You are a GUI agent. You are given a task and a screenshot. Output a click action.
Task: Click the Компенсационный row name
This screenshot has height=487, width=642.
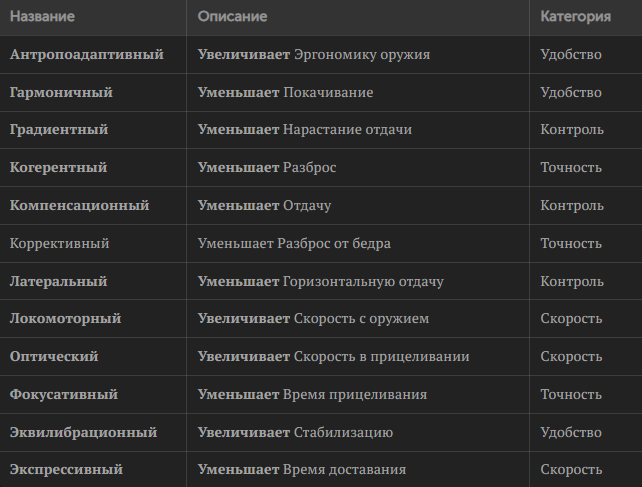[79, 205]
